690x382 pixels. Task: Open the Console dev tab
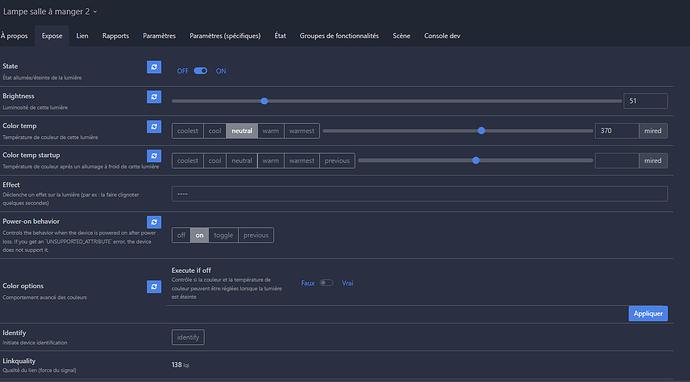point(442,36)
